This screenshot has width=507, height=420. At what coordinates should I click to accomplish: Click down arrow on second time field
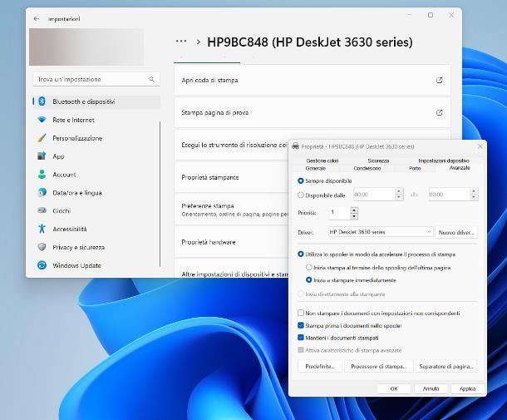click(x=474, y=197)
